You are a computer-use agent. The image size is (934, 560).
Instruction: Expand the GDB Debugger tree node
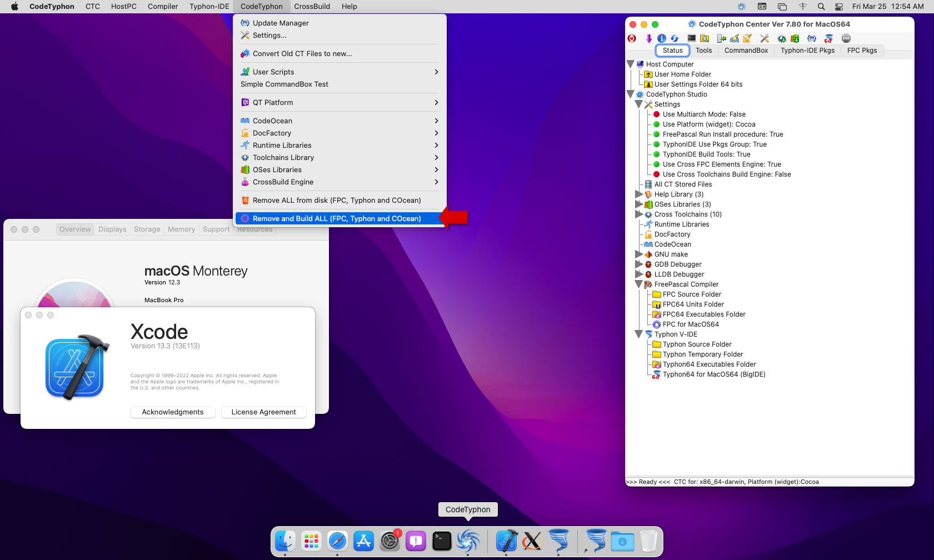[639, 264]
